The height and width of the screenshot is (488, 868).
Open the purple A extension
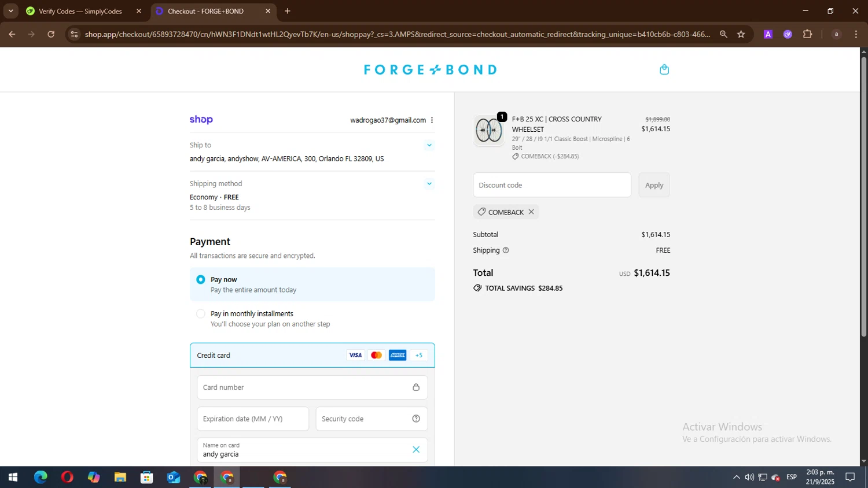(768, 34)
